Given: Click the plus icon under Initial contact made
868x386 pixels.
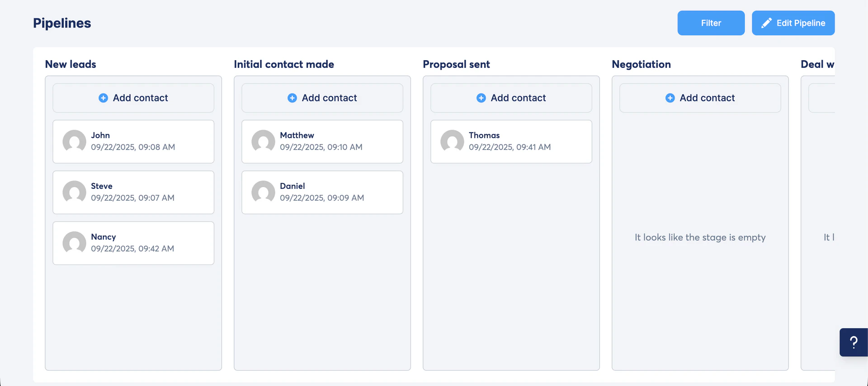Looking at the screenshot, I should click(292, 98).
